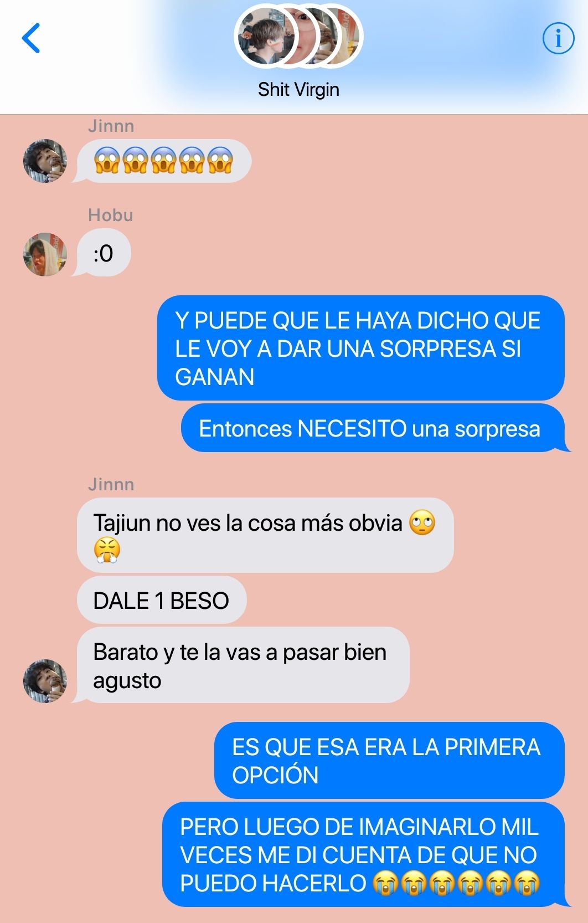Select the "Tajiun no ves" message
The width and height of the screenshot is (588, 923).
(265, 535)
